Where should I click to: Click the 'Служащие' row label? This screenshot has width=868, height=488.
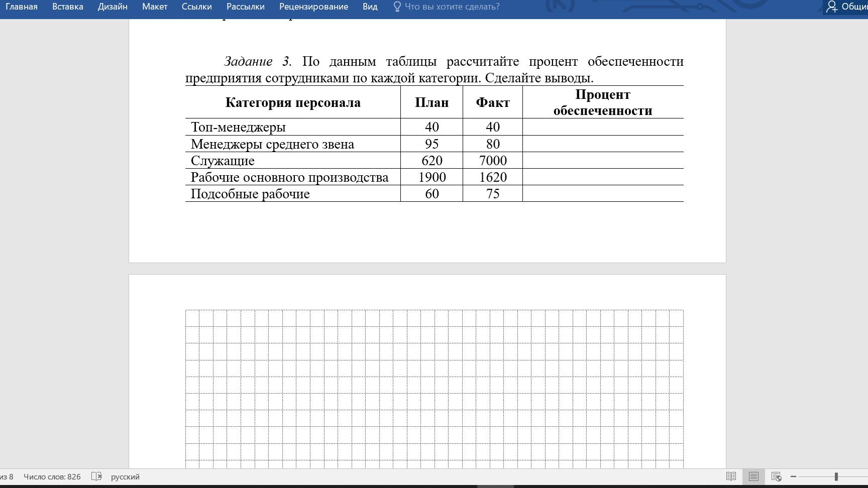point(223,161)
